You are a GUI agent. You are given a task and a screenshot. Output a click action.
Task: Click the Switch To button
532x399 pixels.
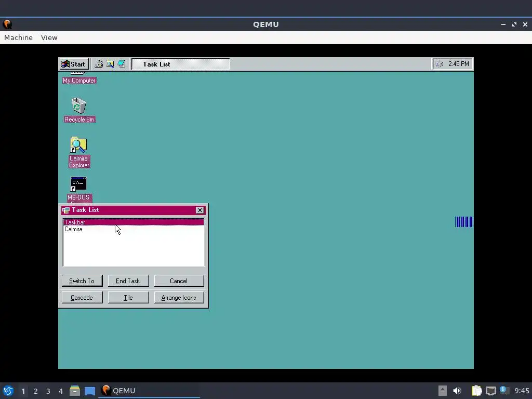click(x=82, y=281)
